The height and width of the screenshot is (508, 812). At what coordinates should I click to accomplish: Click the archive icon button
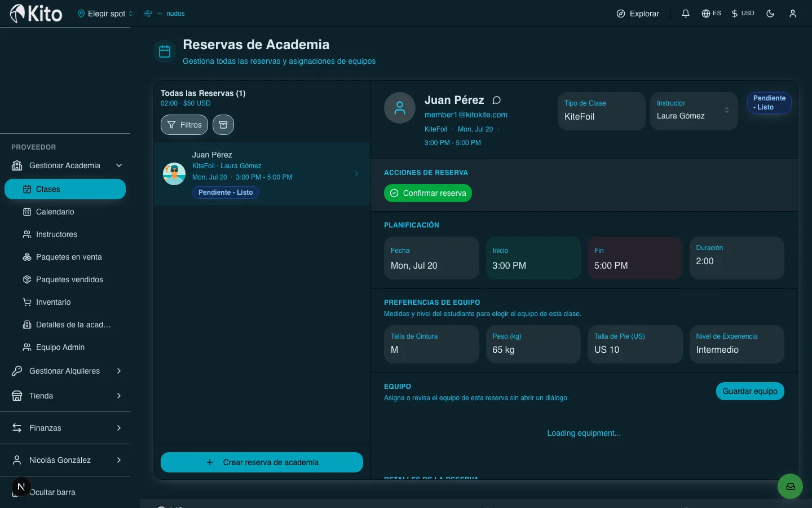click(223, 125)
